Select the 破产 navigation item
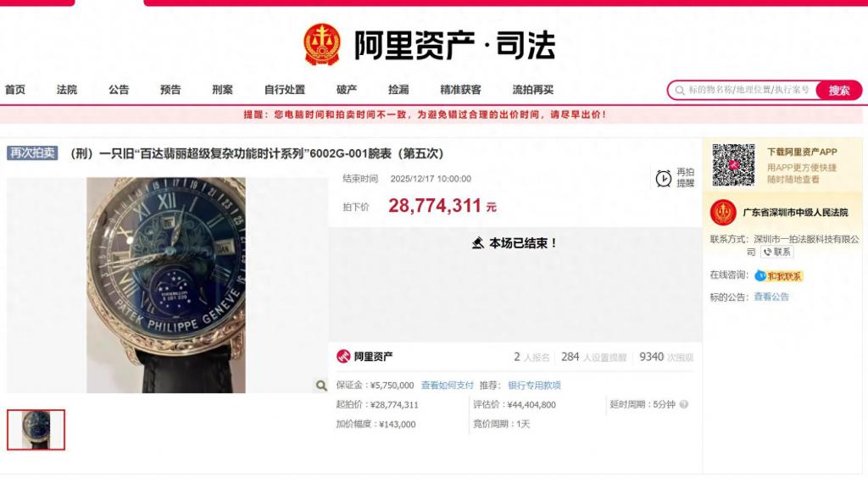The image size is (868, 483). click(347, 90)
